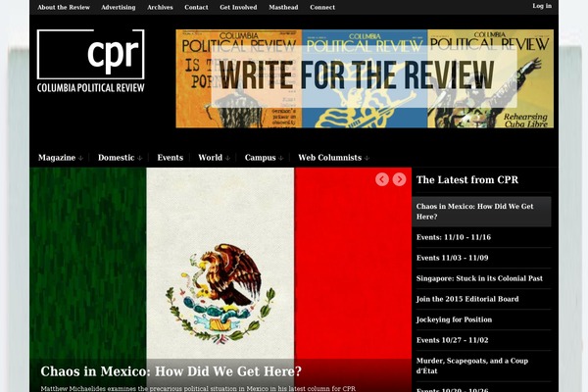The height and width of the screenshot is (392, 588).
Task: Expand Campus dropdown menu
Action: (264, 158)
